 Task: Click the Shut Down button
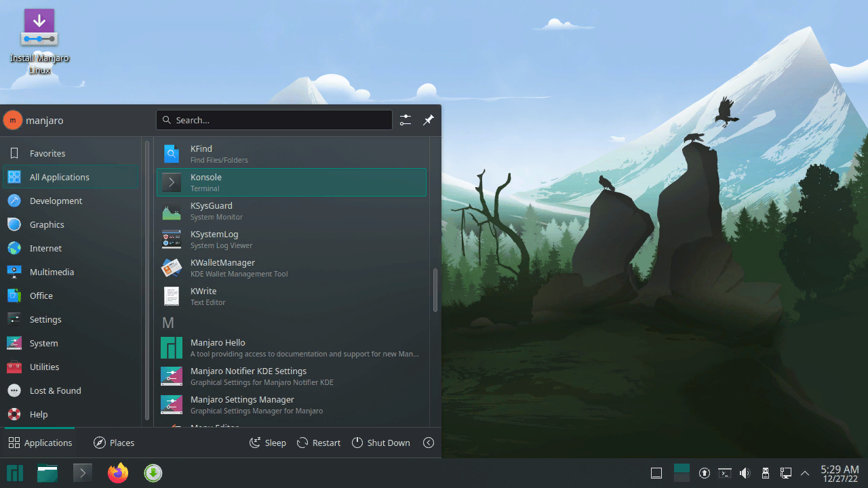pos(380,443)
